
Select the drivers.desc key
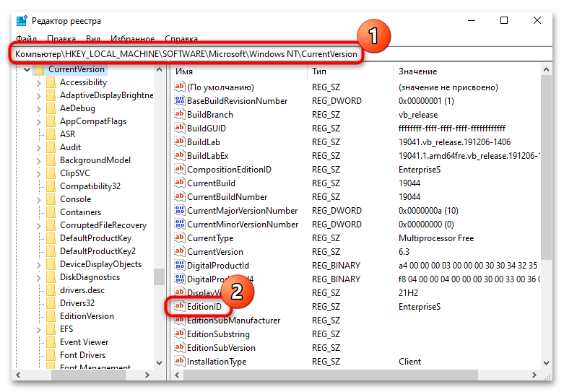(x=82, y=290)
